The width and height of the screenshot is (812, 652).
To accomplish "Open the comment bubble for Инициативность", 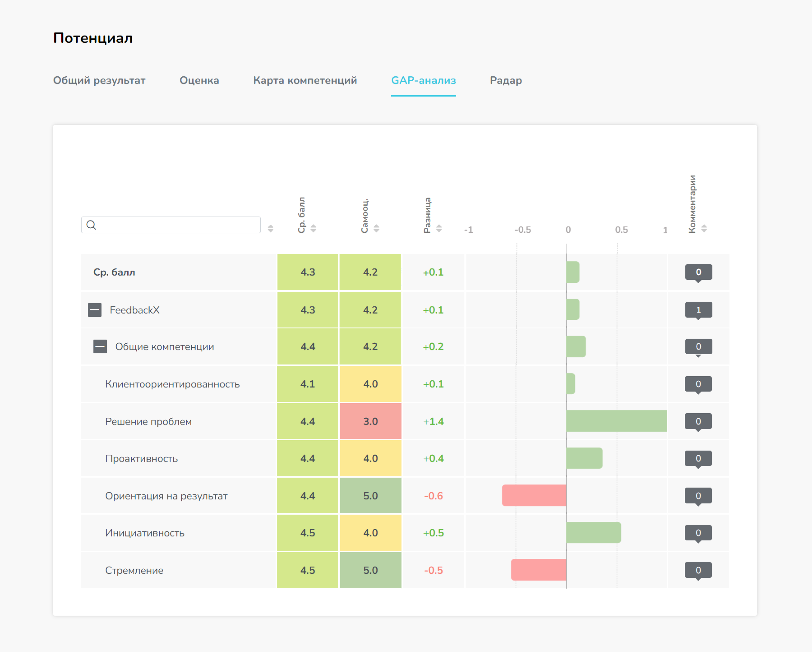I will [x=698, y=533].
